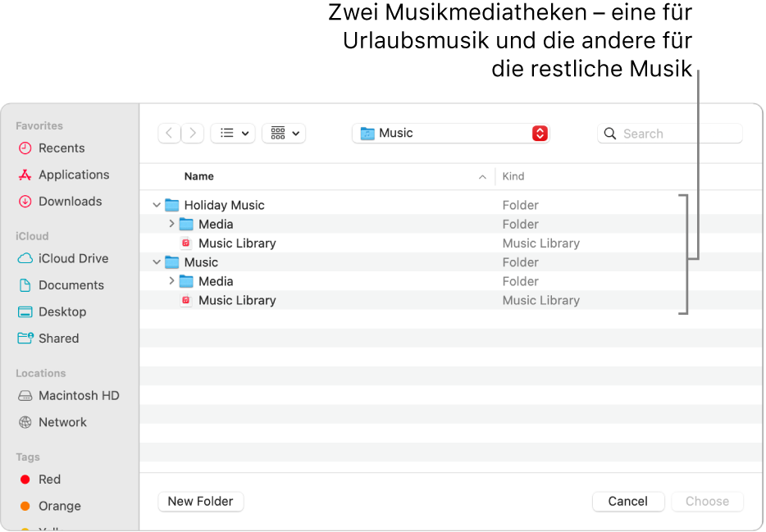Open the Shared folder in the sidebar
Screen dimensions: 766x532
point(48,339)
